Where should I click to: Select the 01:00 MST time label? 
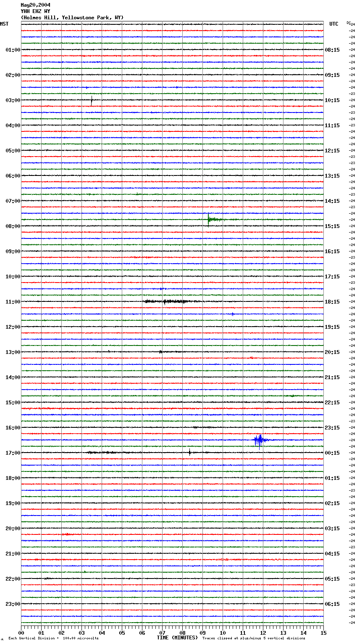13,50
